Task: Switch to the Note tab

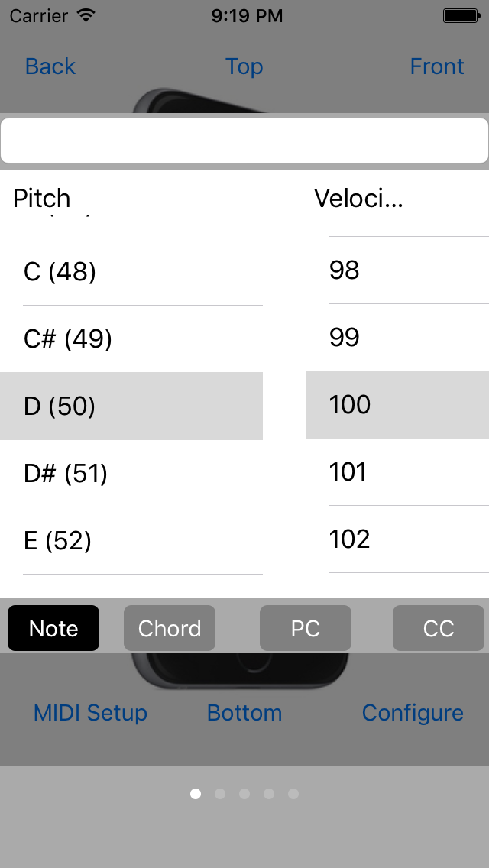Action: click(53, 628)
